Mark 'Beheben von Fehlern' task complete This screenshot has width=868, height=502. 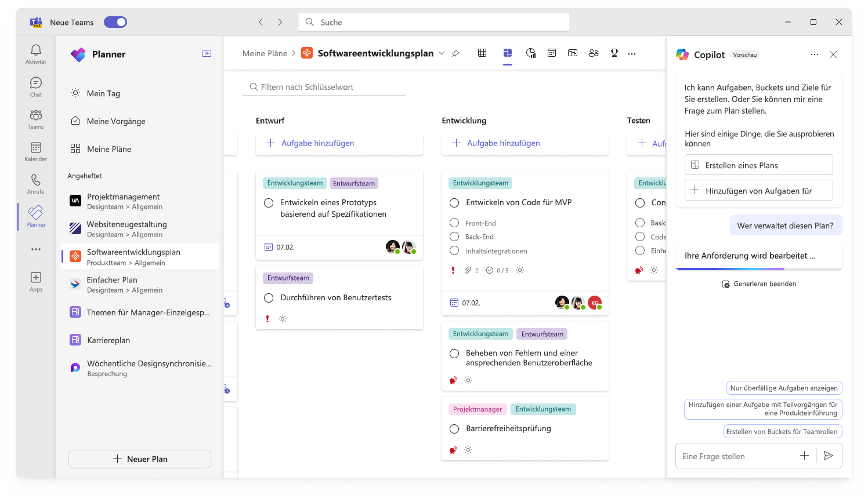pyautogui.click(x=454, y=354)
